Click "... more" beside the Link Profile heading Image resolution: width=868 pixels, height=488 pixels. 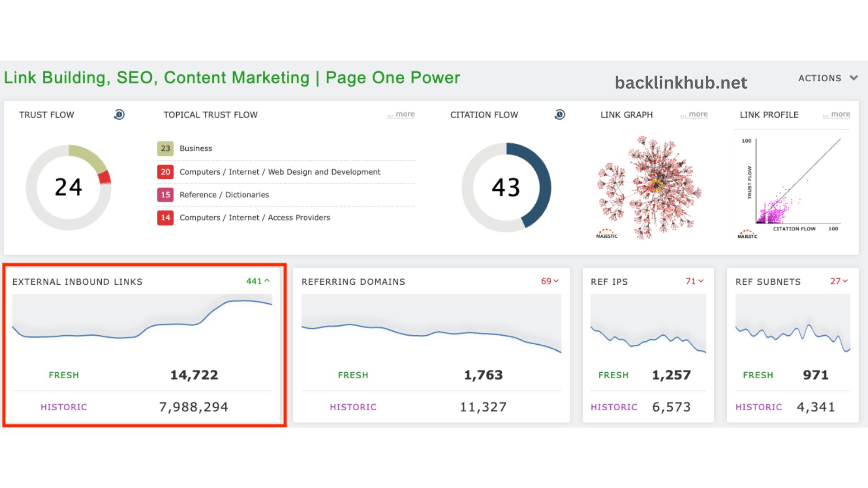click(x=836, y=114)
